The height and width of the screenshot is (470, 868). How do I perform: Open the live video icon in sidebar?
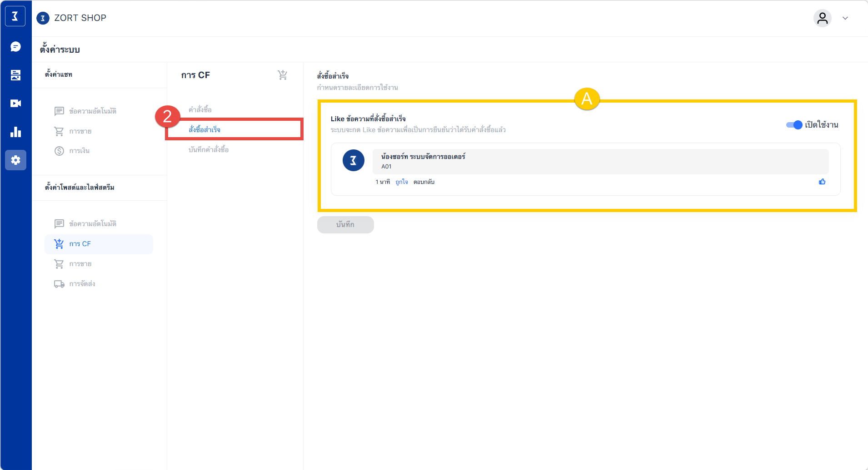coord(15,104)
